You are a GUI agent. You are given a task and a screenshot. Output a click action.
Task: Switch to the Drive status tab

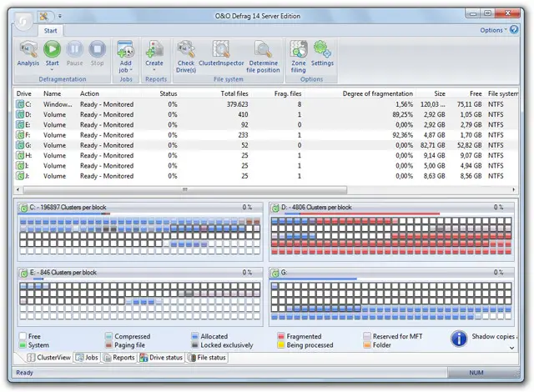(x=161, y=358)
